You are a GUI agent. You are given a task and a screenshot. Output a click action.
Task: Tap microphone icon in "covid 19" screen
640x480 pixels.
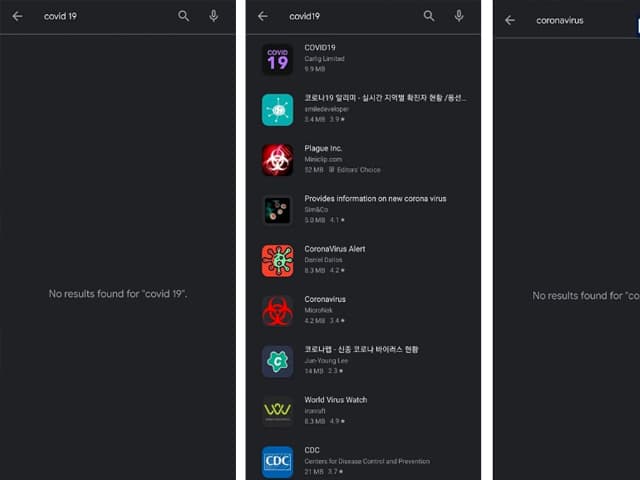[214, 16]
